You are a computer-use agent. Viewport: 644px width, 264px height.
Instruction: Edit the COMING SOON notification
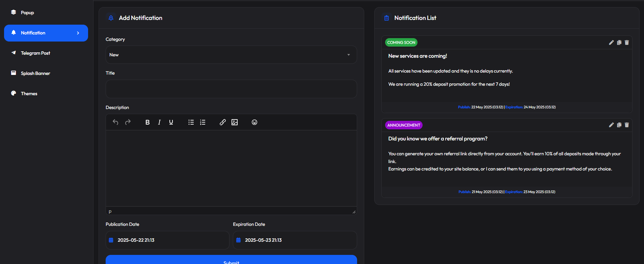611,43
